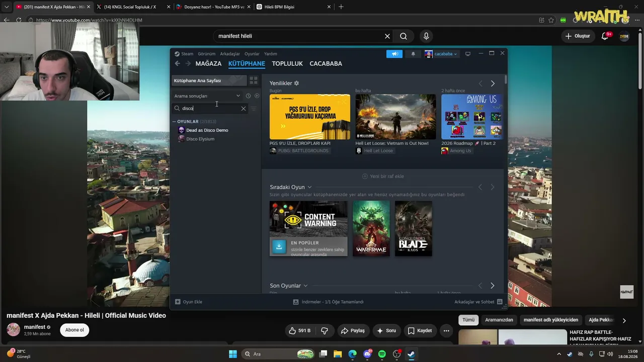This screenshot has height=362, width=644.
Task: Click the Oyun Ekle plus icon
Action: (178, 302)
